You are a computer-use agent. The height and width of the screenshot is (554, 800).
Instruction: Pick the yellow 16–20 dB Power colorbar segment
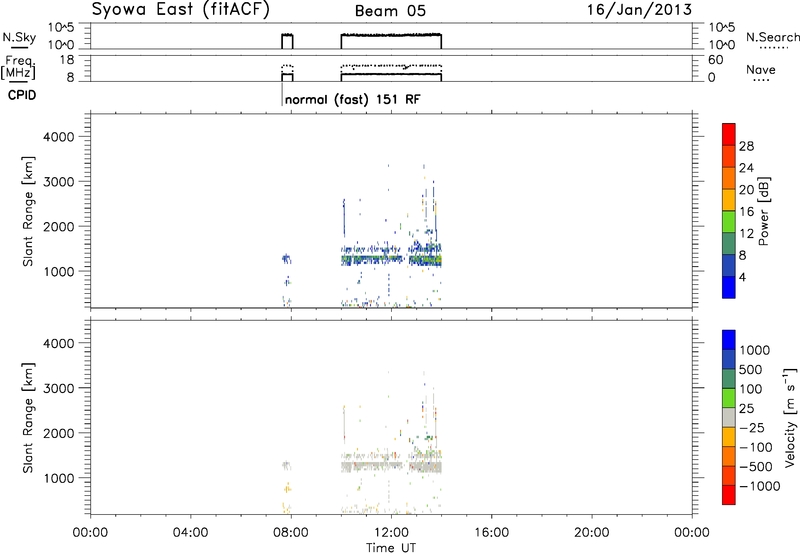(x=729, y=200)
